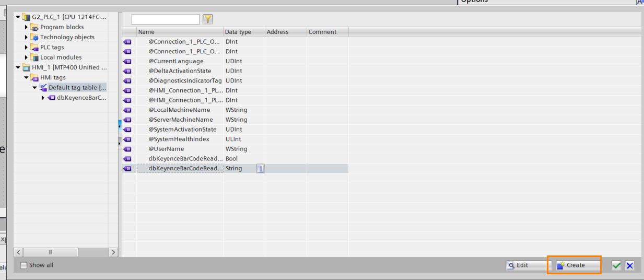Viewport: 644px width, 280px height.
Task: Click the Default tag table icon
Action: 43,88
